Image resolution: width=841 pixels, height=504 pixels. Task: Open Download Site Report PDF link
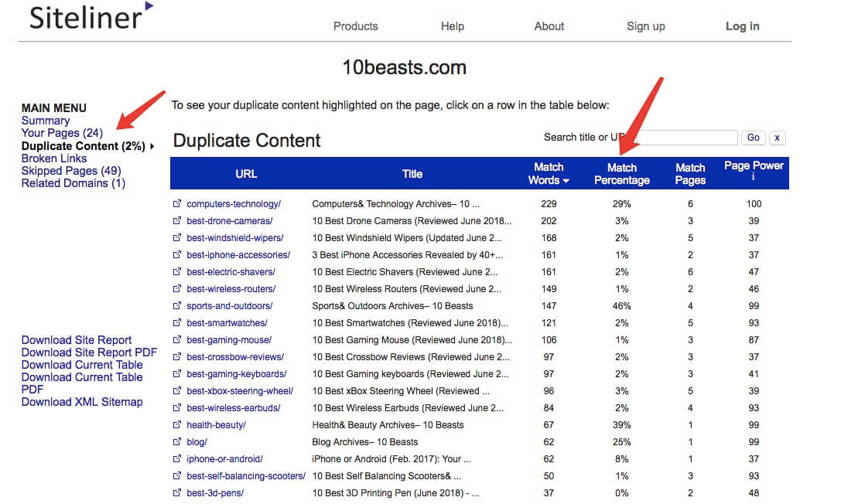click(89, 352)
